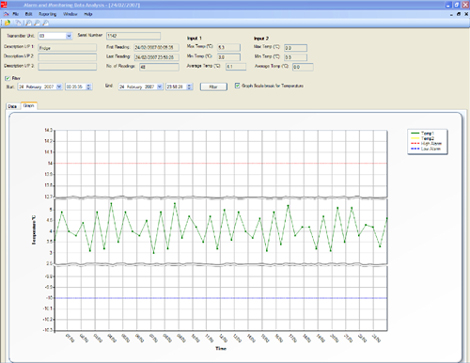Open the Start date picker dropdown
Image resolution: width=470 pixels, height=363 pixels.
59,87
